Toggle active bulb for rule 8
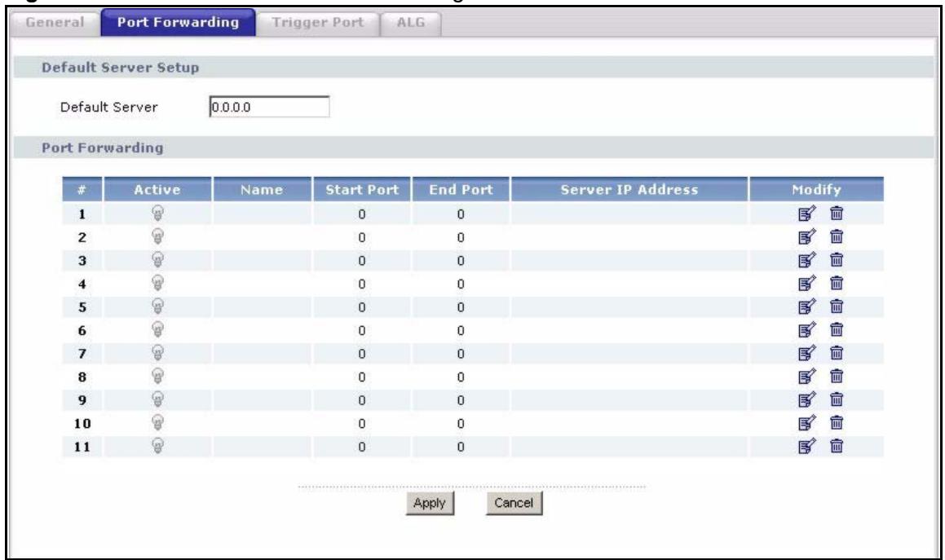The width and height of the screenshot is (945, 560). [157, 376]
